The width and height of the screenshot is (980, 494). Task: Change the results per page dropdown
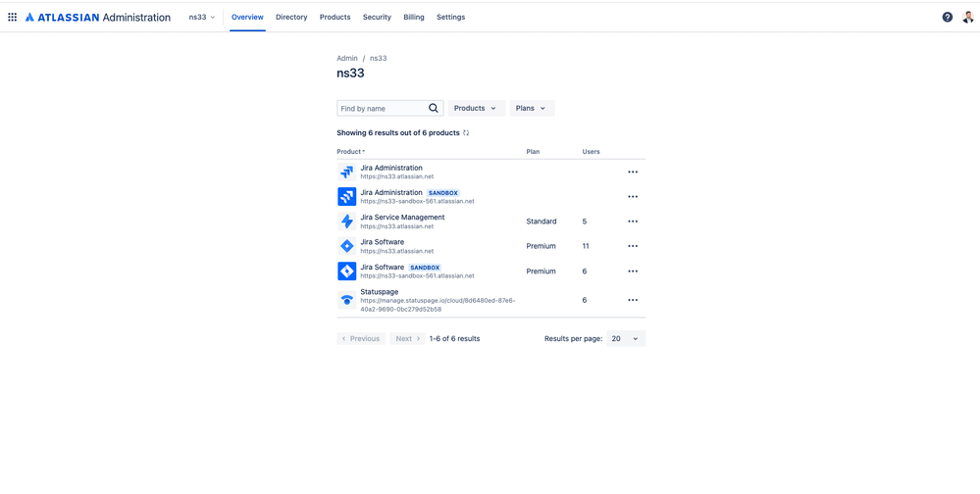click(x=626, y=338)
